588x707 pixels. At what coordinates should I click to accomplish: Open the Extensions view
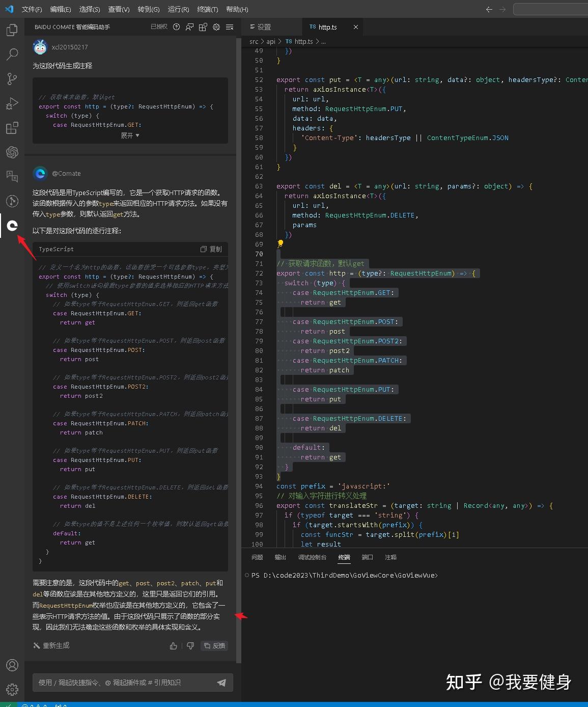(12, 128)
